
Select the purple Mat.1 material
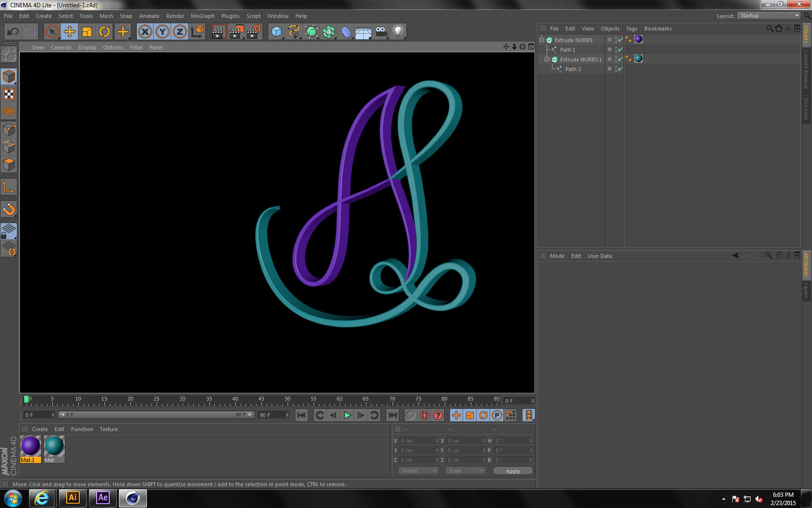30,449
